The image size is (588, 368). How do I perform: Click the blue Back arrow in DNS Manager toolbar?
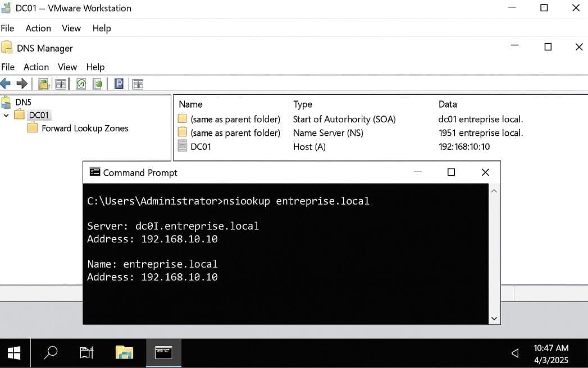[x=6, y=84]
